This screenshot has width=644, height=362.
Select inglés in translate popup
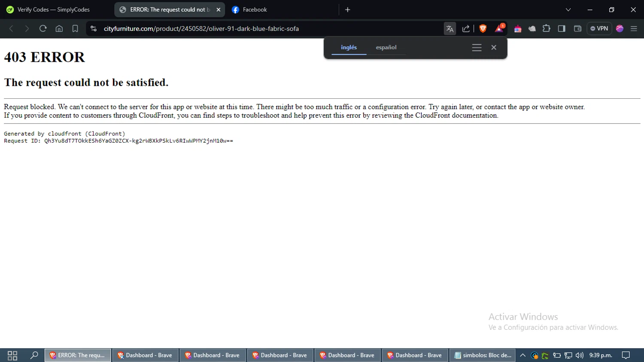point(349,47)
